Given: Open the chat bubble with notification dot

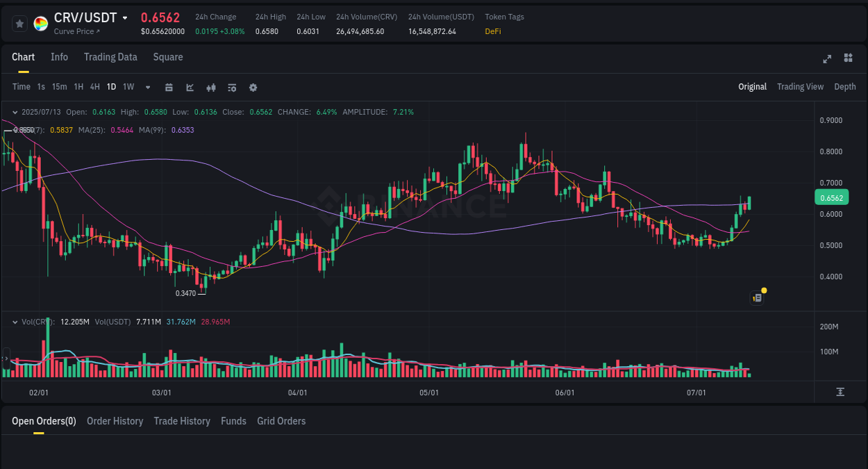Looking at the screenshot, I should tap(756, 297).
